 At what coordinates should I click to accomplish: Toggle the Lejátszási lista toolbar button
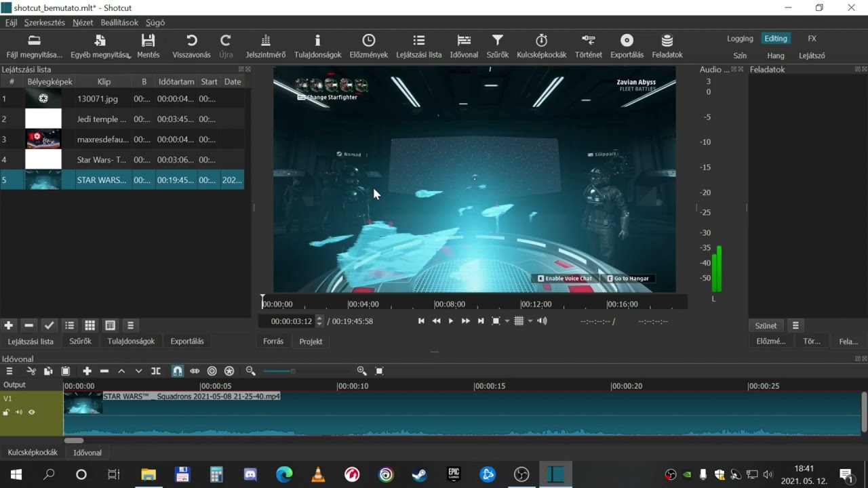click(418, 46)
